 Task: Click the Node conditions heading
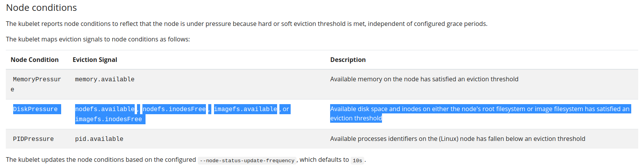coord(41,8)
